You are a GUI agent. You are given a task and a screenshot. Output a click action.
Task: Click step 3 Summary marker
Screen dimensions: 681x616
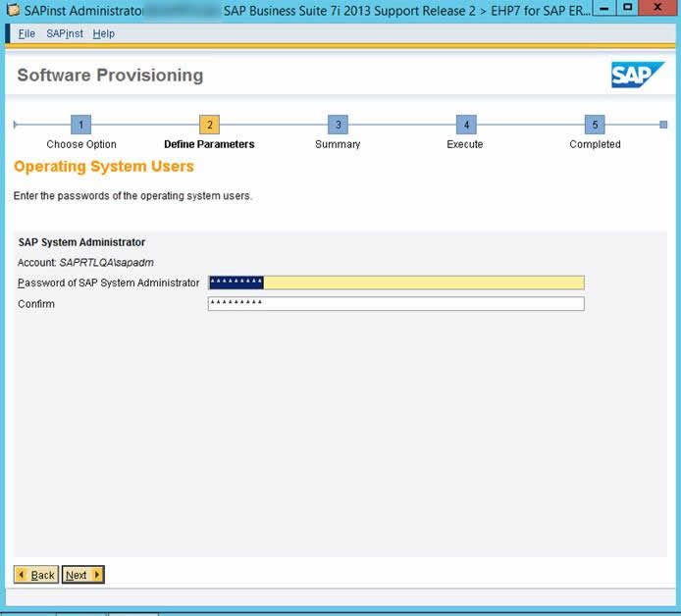point(338,125)
